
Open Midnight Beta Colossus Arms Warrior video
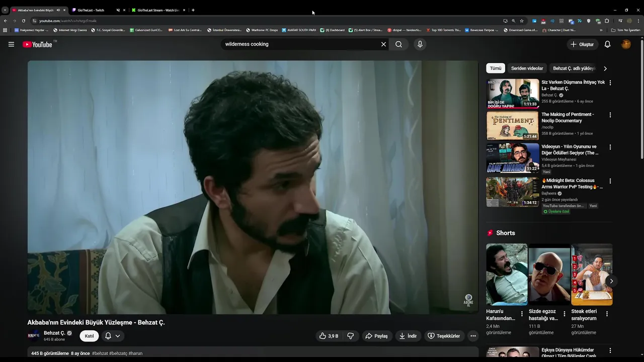tap(513, 192)
